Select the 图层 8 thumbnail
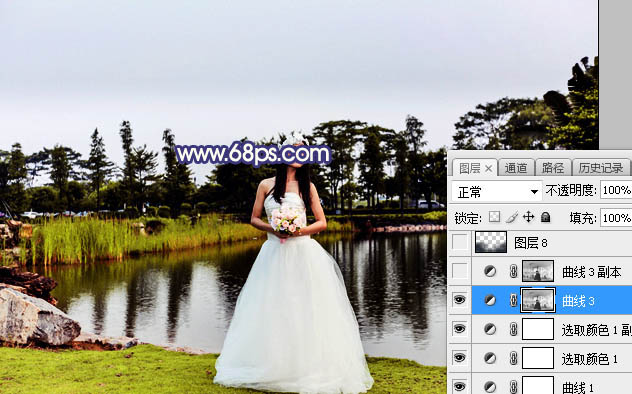 pos(491,242)
